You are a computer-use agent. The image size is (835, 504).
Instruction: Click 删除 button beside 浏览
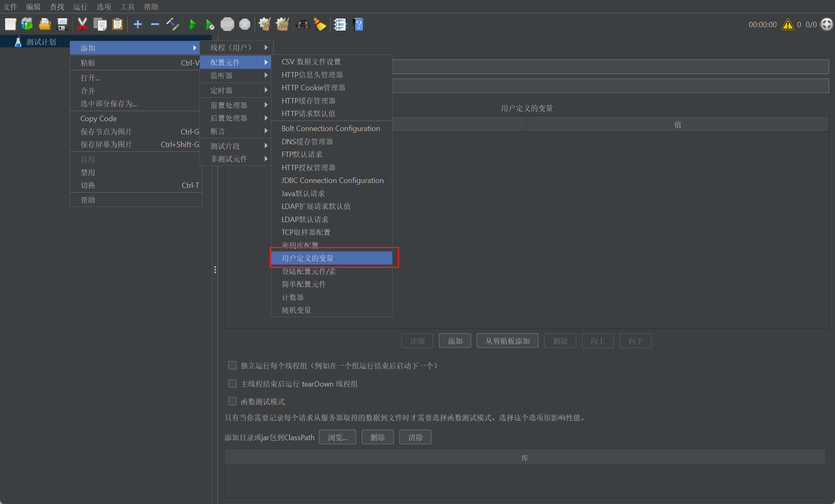click(x=377, y=437)
